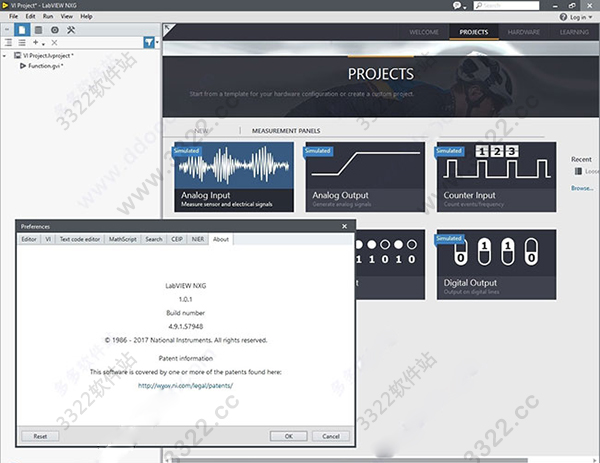
Task: Click the horizontal scrollbar at the bottom
Action: click(349, 460)
